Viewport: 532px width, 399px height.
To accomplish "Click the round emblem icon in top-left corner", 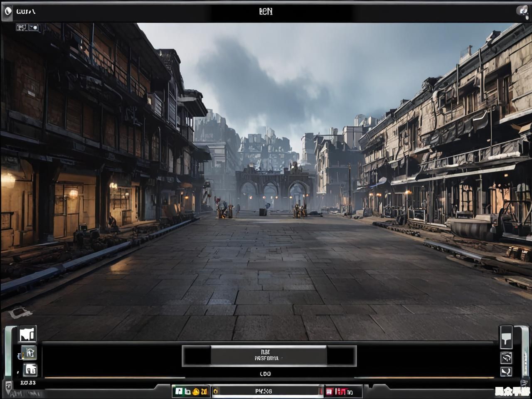I will [7, 12].
